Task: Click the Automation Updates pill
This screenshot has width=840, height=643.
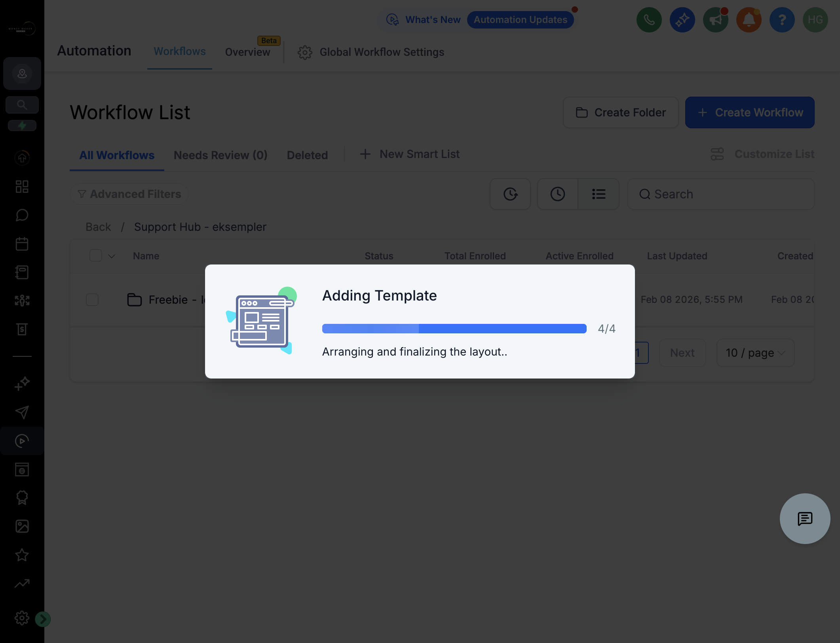Action: (x=521, y=20)
